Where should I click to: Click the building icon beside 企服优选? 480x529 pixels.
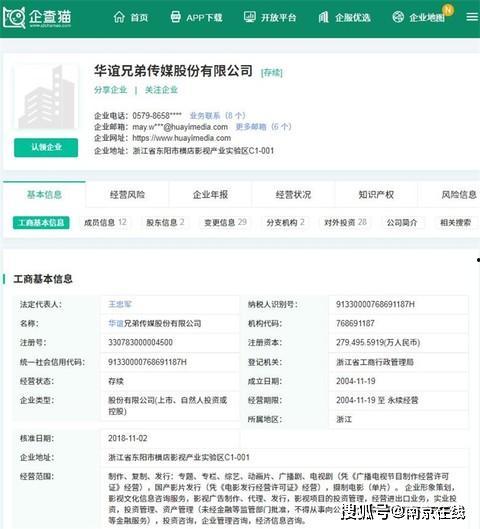[324, 17]
